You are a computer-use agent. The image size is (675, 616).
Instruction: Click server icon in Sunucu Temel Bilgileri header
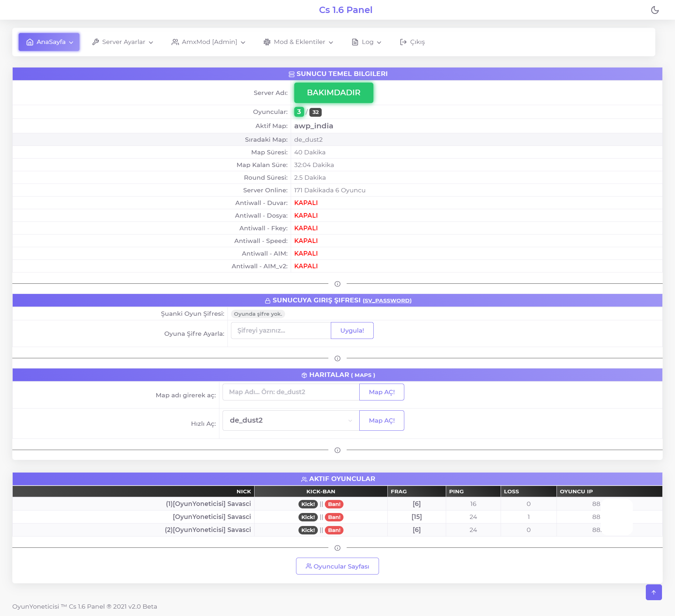tap(291, 74)
